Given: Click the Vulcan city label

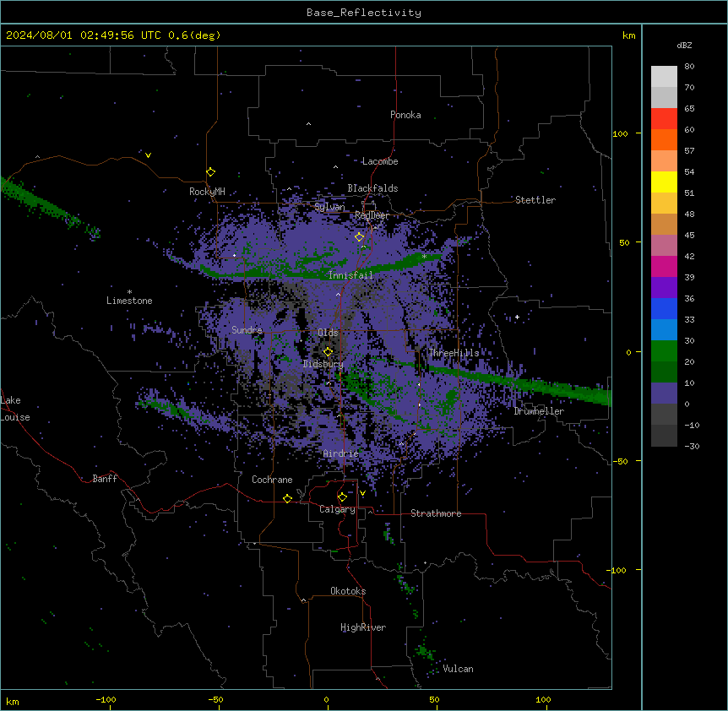Looking at the screenshot, I should click(x=459, y=669).
